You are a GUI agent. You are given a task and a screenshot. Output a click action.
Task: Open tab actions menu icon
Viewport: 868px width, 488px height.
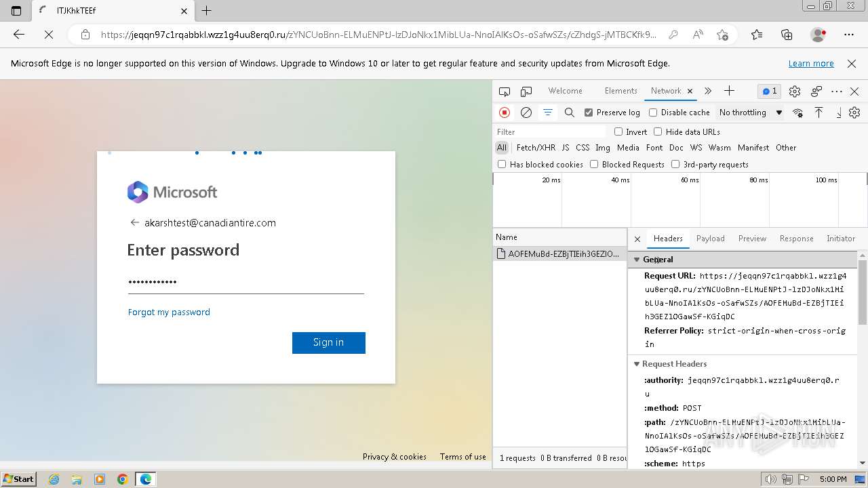pyautogui.click(x=16, y=11)
